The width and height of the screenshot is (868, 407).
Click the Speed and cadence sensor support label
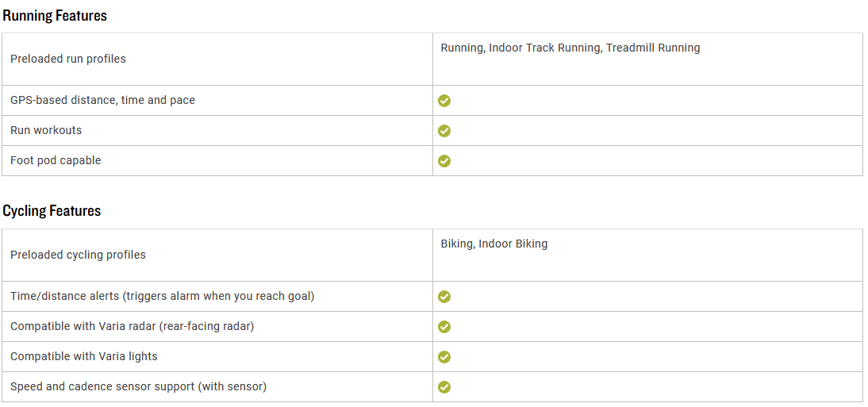[138, 386]
